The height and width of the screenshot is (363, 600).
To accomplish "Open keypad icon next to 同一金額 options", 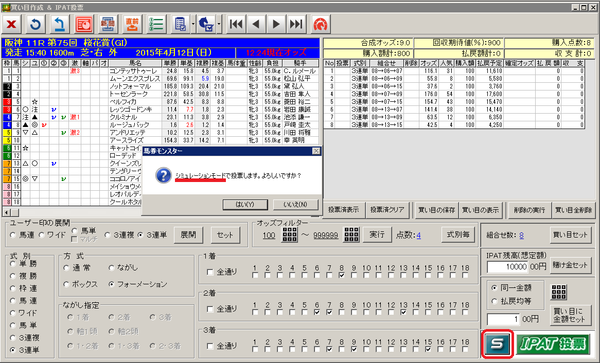I will tap(559, 292).
